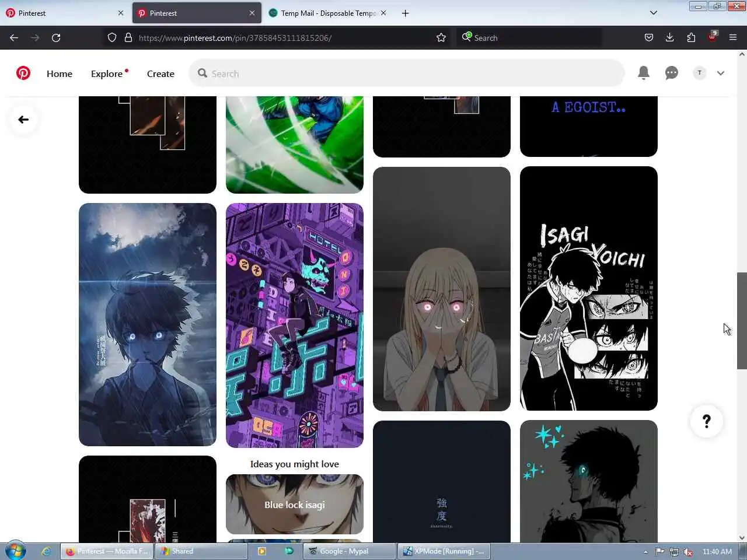Open the Blue lock isagi idea card

[x=294, y=505]
